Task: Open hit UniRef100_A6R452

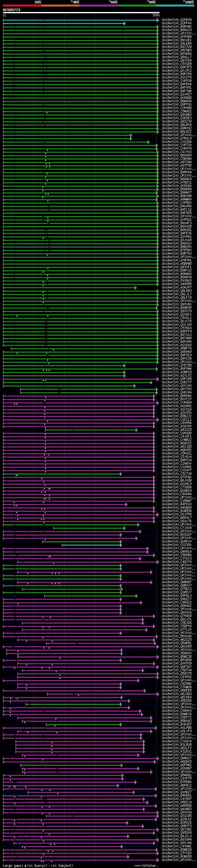Action: (x=177, y=450)
